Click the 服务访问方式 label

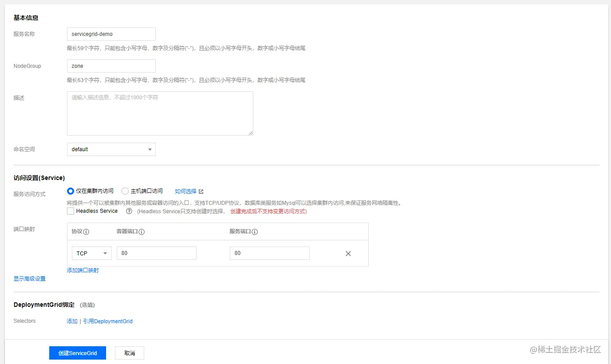click(29, 194)
